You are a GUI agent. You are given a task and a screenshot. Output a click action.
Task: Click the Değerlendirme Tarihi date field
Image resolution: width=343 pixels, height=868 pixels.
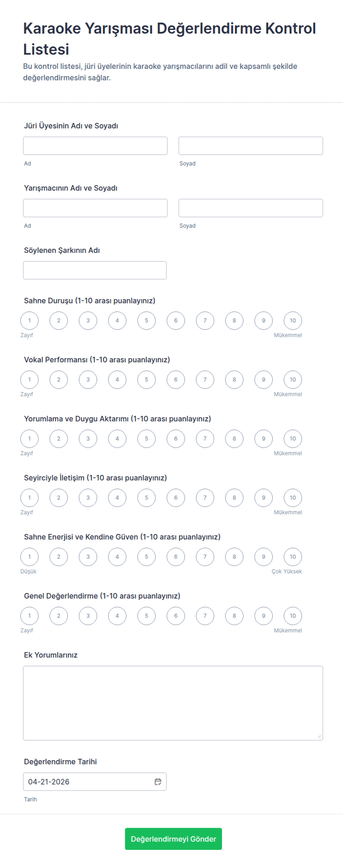[89, 782]
